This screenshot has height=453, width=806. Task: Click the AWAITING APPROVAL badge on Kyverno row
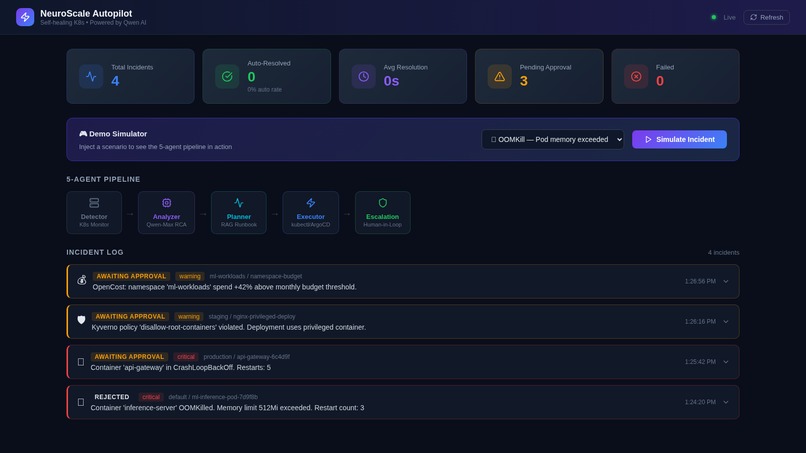[130, 316]
